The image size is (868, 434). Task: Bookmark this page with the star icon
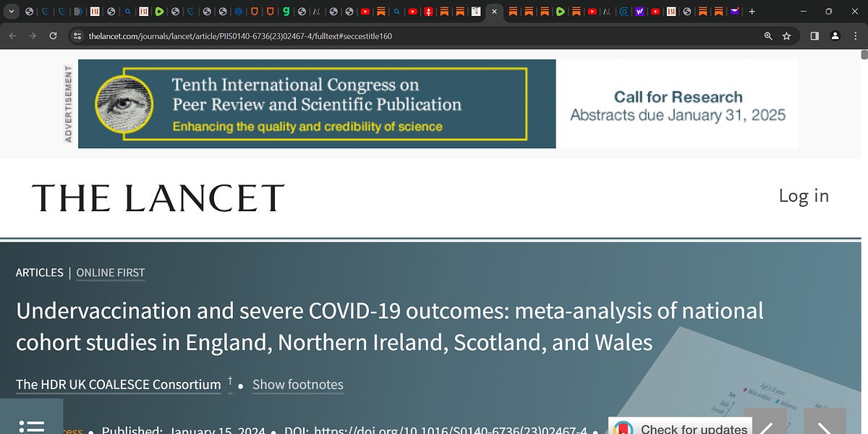click(x=787, y=35)
